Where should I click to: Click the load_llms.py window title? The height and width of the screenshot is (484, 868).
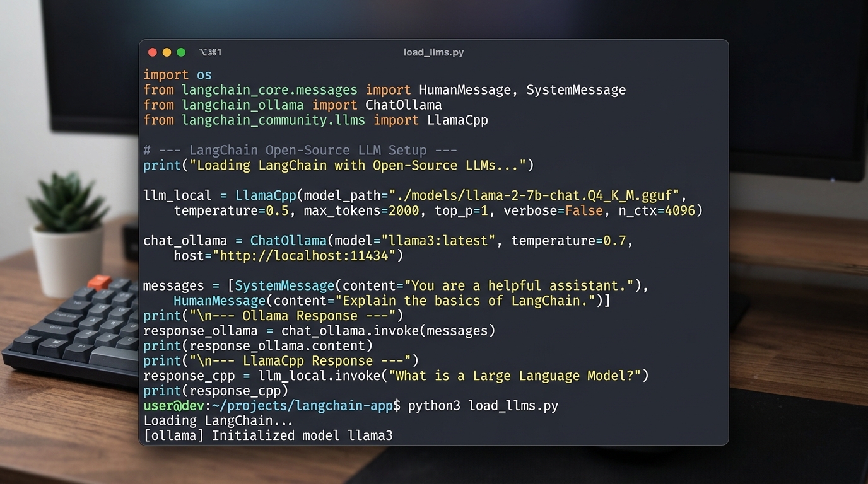pos(433,52)
